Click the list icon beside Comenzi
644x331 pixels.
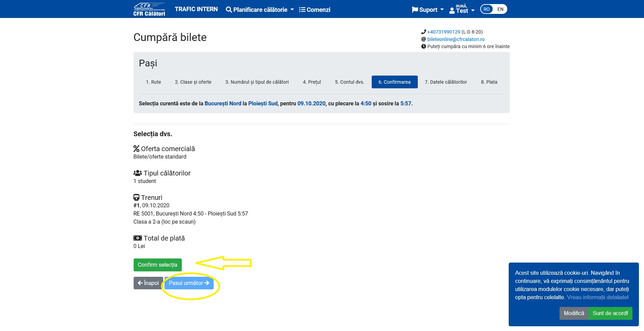tap(302, 10)
